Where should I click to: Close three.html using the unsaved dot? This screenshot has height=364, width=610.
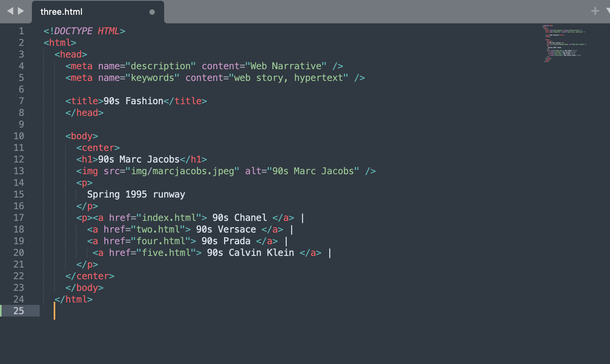coord(152,12)
